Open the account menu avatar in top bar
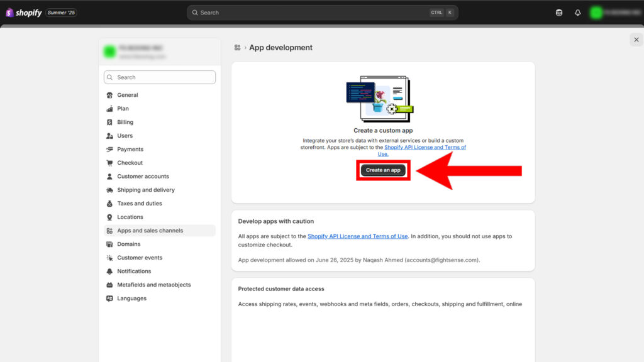The image size is (644, 362). [596, 13]
